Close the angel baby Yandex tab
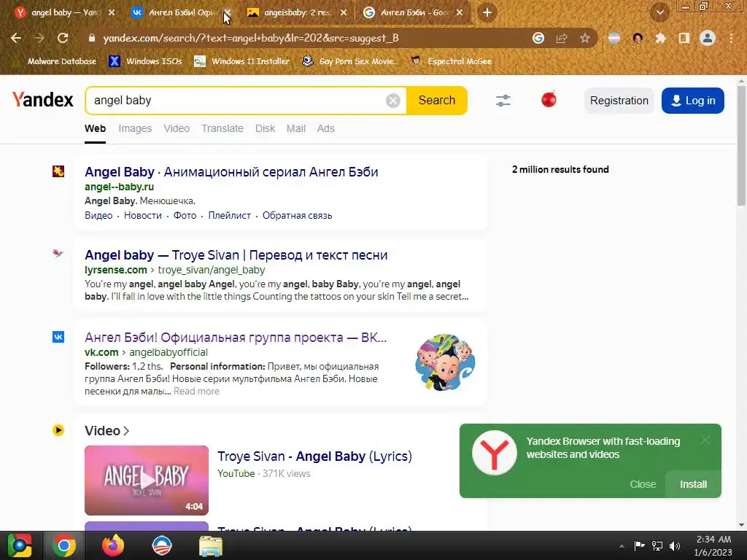Screen dimensions: 747x560 [x=112, y=13]
